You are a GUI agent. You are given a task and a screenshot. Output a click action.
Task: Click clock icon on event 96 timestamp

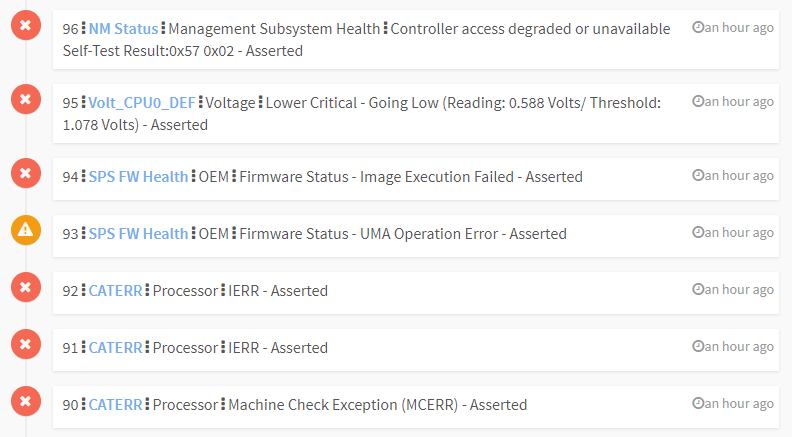click(698, 28)
